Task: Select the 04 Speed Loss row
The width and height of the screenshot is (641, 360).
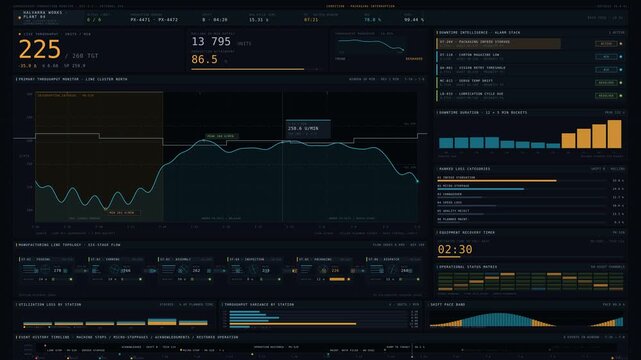Action: click(530, 204)
